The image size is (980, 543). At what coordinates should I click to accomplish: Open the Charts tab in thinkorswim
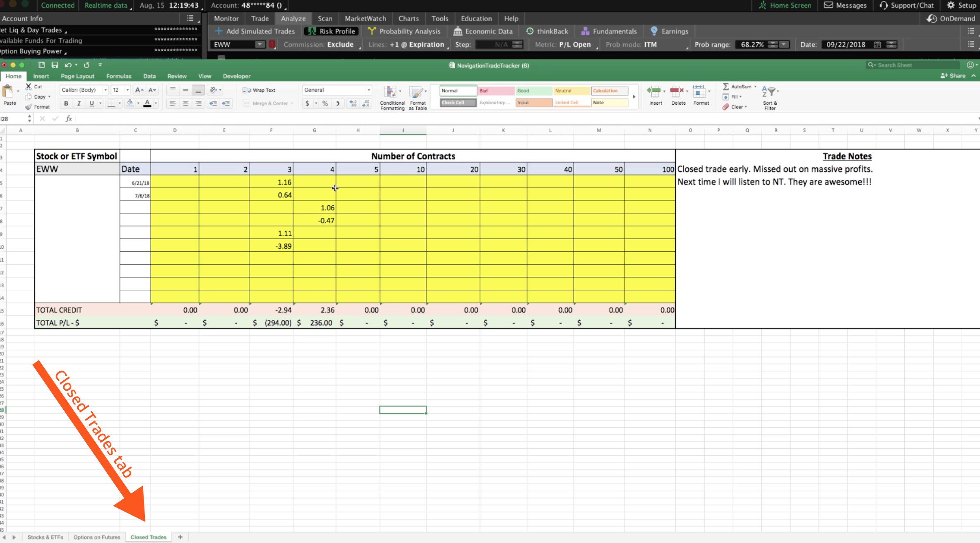click(408, 19)
